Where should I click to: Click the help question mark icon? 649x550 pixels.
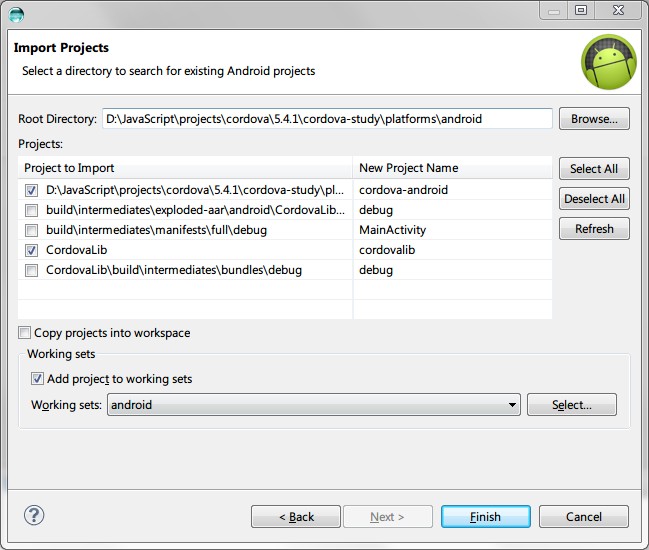click(x=34, y=516)
